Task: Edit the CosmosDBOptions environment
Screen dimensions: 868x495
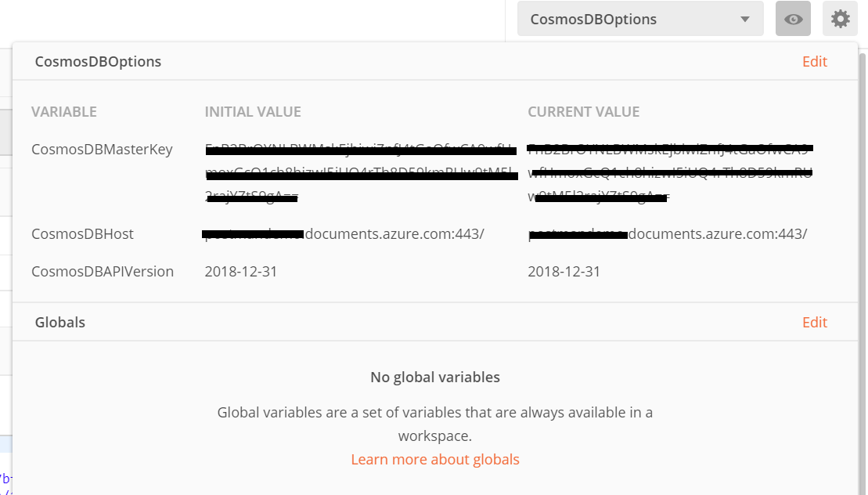Action: (x=814, y=61)
